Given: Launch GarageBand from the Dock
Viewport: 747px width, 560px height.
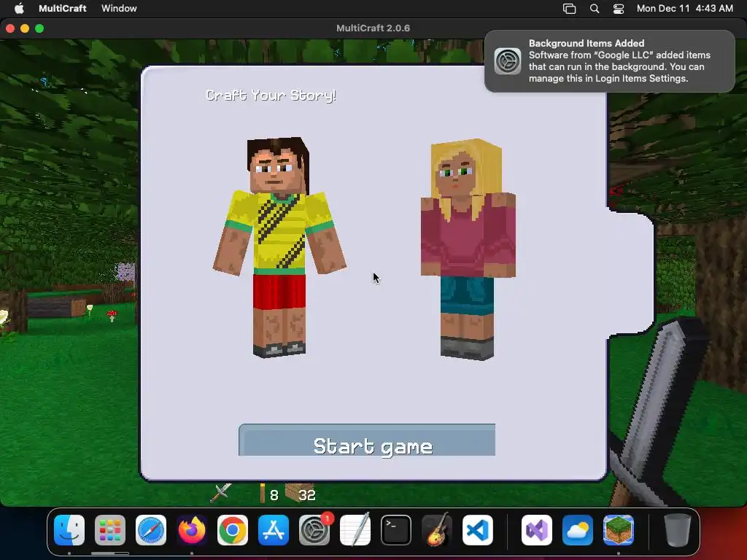Looking at the screenshot, I should coord(436,530).
